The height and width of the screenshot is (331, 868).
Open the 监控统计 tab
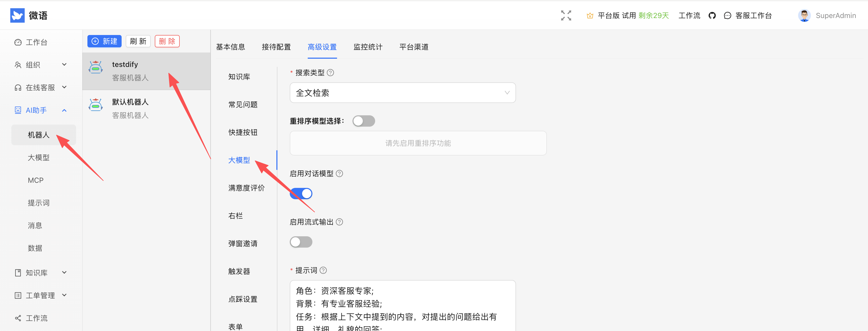pos(368,47)
